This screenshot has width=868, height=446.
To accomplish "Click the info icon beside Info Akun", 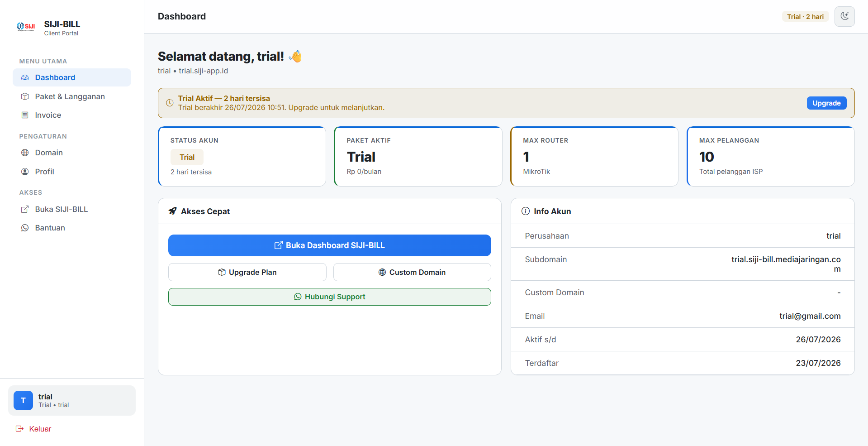I will click(x=525, y=211).
